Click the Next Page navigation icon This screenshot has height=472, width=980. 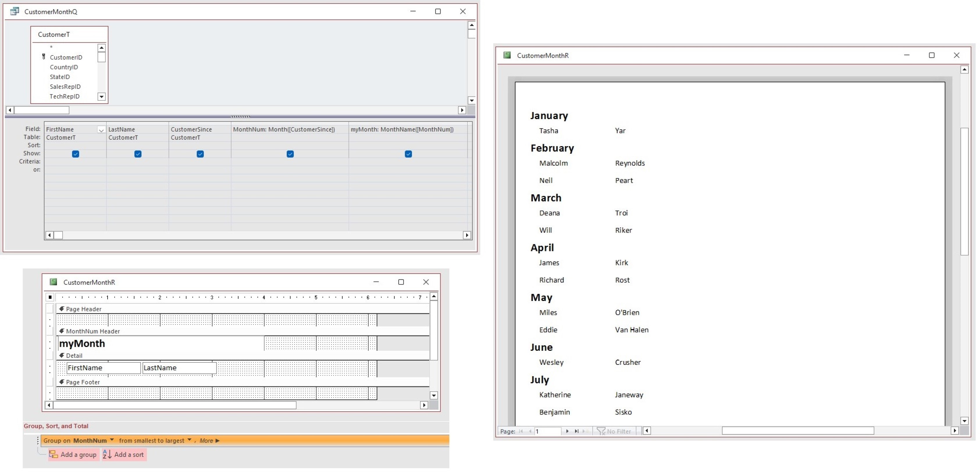(568, 431)
